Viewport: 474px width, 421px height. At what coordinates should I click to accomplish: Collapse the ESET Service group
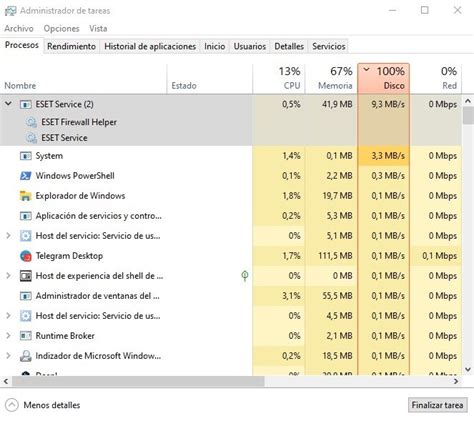8,104
